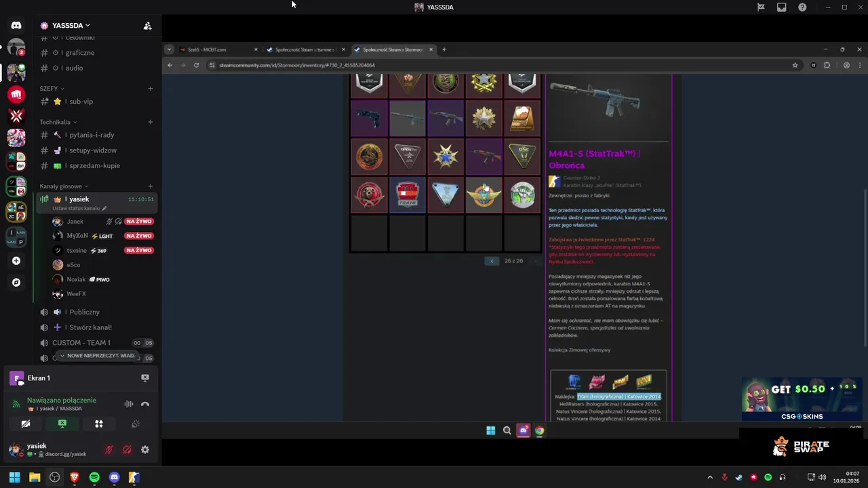Join the Publiczny voice channel
The height and width of the screenshot is (488, 868).
point(96,312)
